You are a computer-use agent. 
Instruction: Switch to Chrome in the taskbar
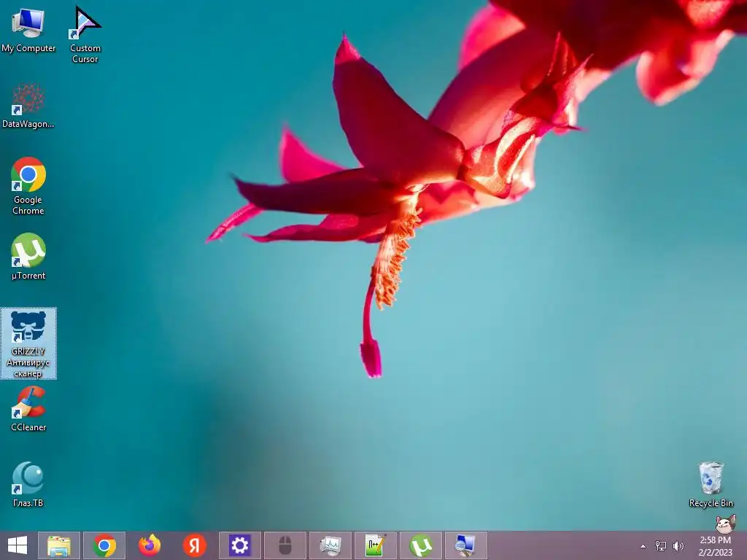(x=104, y=545)
